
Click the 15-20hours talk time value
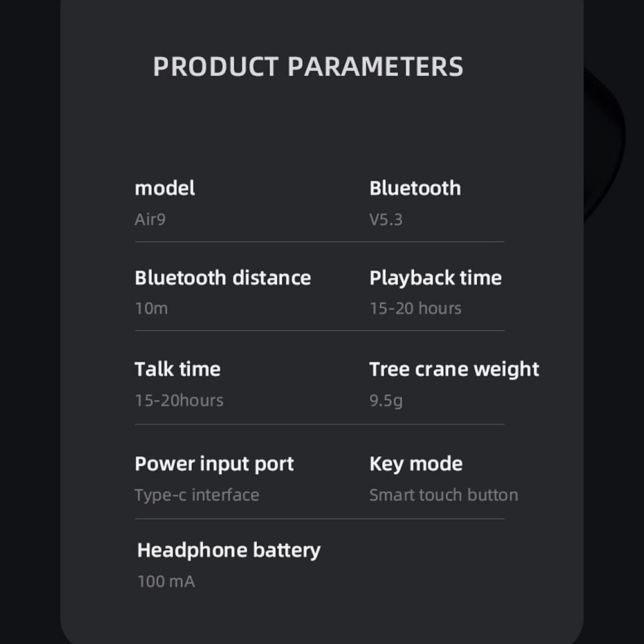[179, 400]
